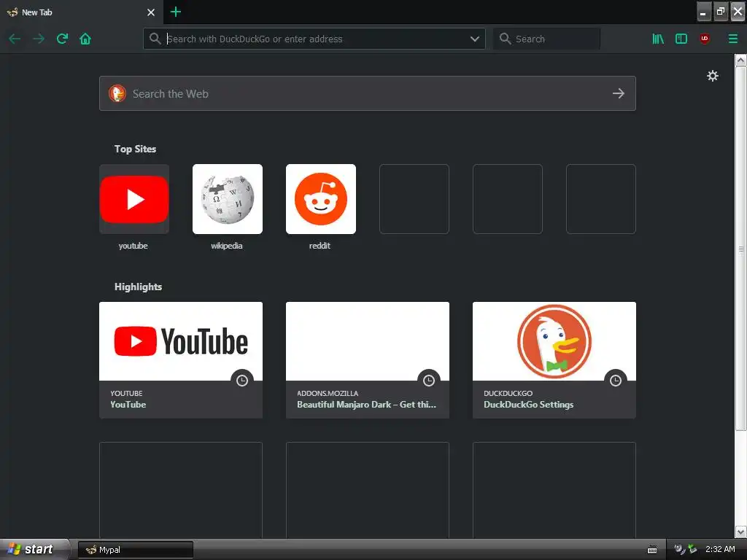Open the reddit top site tile

point(321,199)
